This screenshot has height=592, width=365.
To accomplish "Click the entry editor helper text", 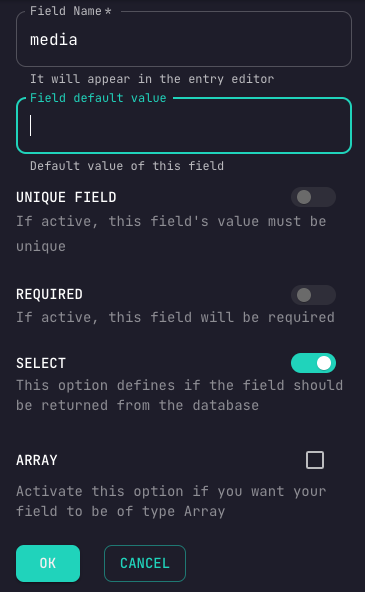I will pos(152,79).
